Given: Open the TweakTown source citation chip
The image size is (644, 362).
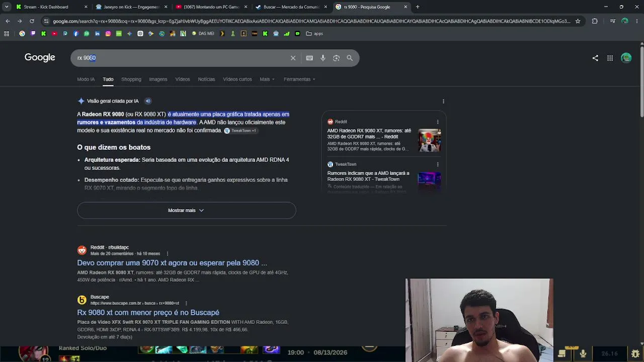Looking at the screenshot, I should click(240, 131).
